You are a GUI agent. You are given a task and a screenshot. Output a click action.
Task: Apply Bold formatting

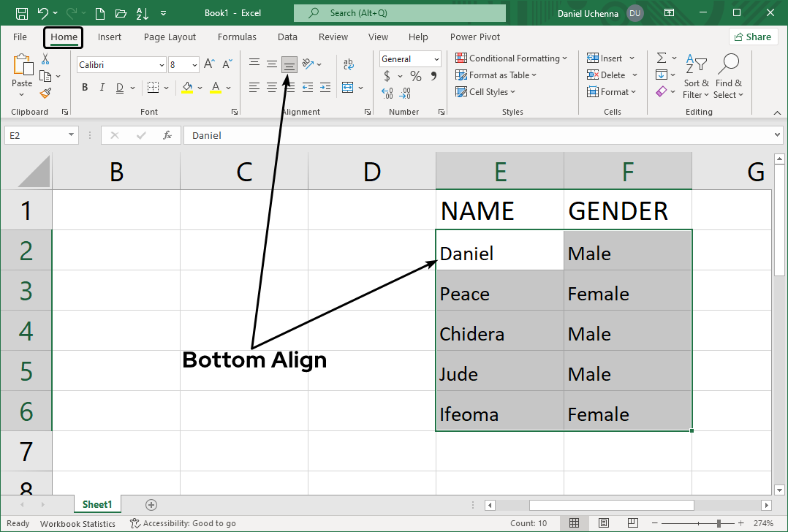85,87
